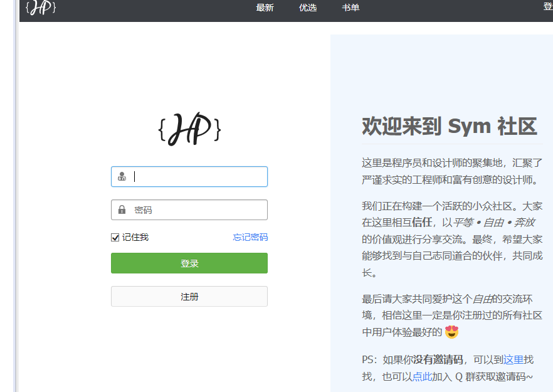This screenshot has height=392, width=553.
Task: Open the 点此 link to join the Q group
Action: [x=422, y=376]
